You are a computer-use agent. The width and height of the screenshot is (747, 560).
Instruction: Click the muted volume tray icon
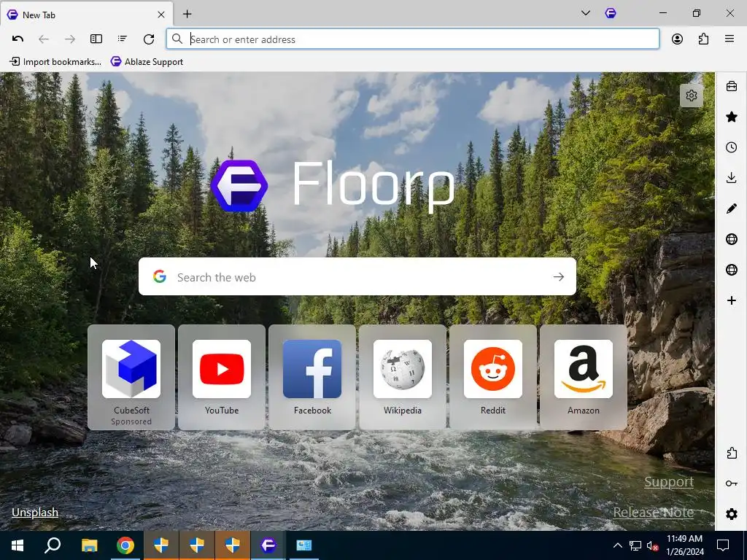(x=652, y=545)
